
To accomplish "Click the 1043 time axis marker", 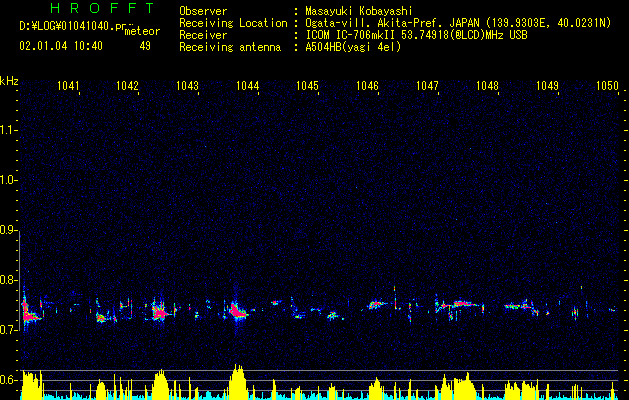I will (x=187, y=85).
